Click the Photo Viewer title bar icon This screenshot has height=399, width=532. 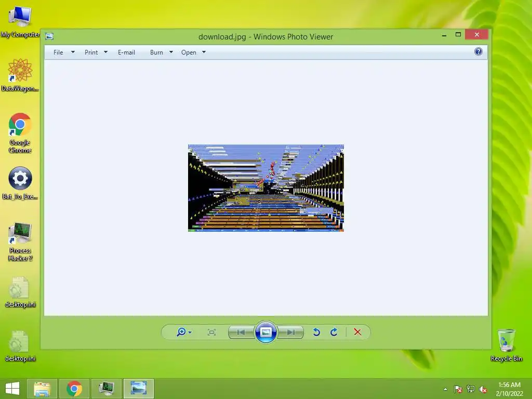(49, 36)
